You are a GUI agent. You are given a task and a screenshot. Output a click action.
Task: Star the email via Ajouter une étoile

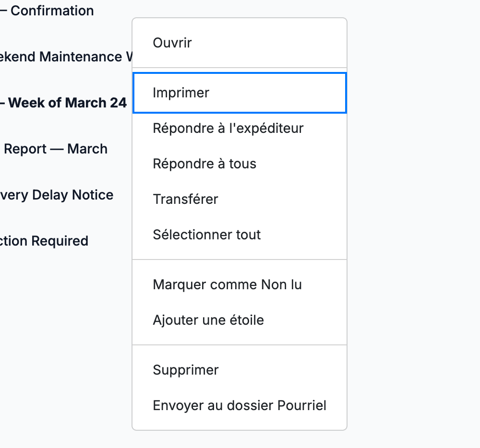tap(240, 320)
